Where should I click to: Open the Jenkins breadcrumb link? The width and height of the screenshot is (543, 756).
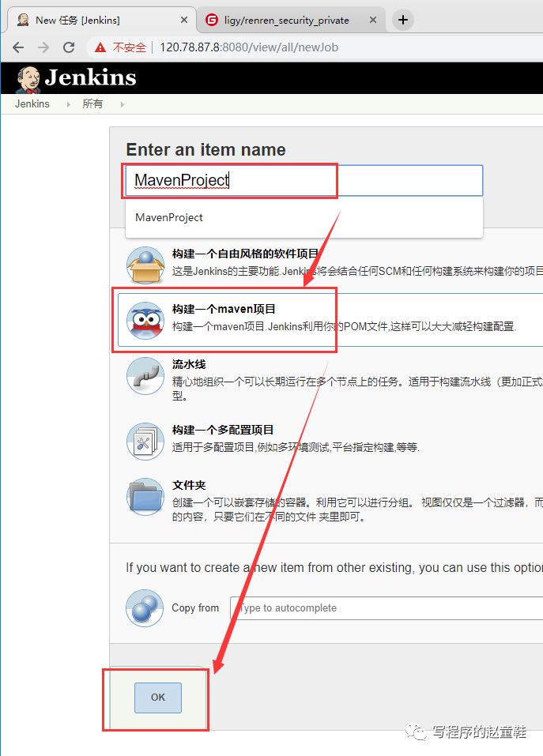32,103
